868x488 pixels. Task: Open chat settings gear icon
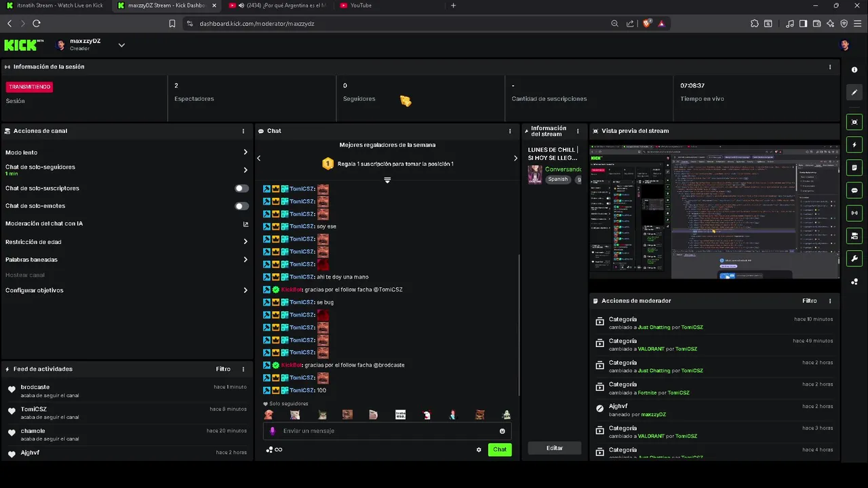pos(479,449)
